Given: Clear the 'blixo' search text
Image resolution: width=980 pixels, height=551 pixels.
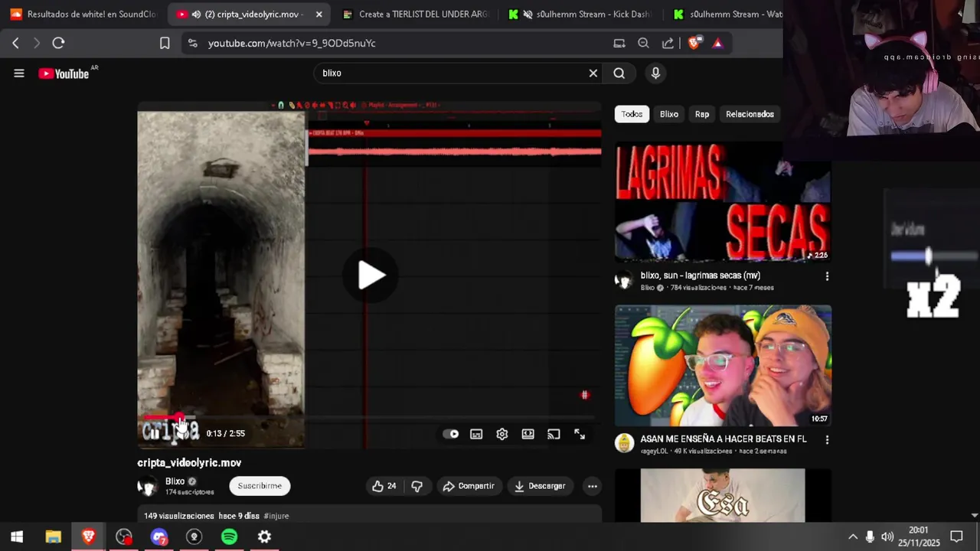Looking at the screenshot, I should [x=593, y=73].
